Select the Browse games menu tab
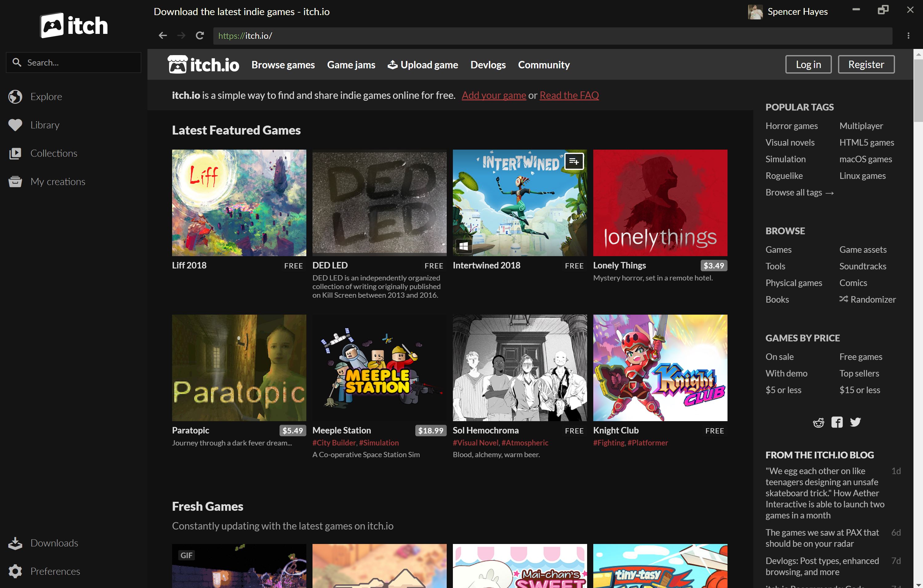923x588 pixels. pos(283,64)
